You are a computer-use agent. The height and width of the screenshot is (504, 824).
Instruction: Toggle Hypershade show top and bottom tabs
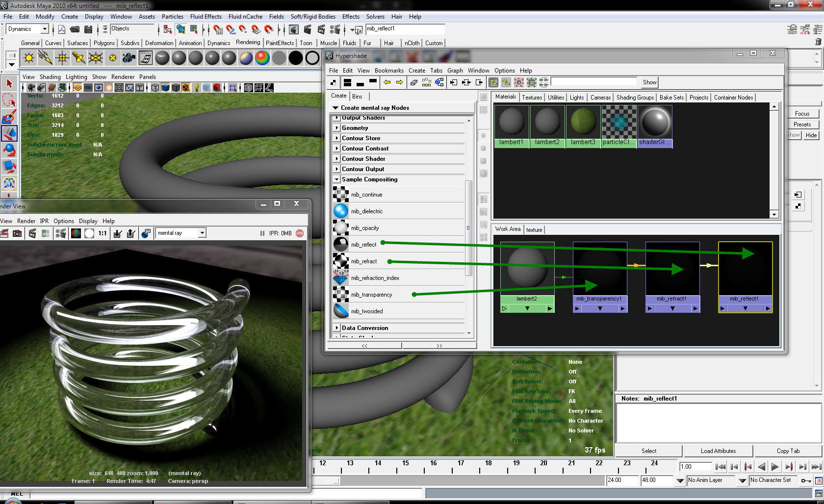347,82
